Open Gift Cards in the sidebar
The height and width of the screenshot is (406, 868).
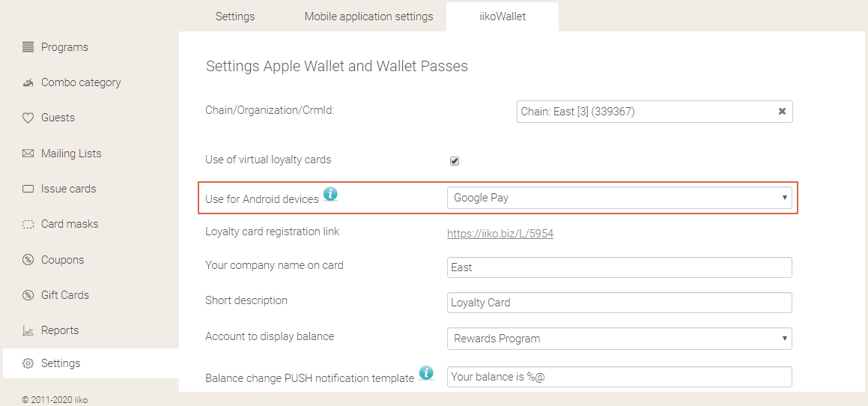65,295
